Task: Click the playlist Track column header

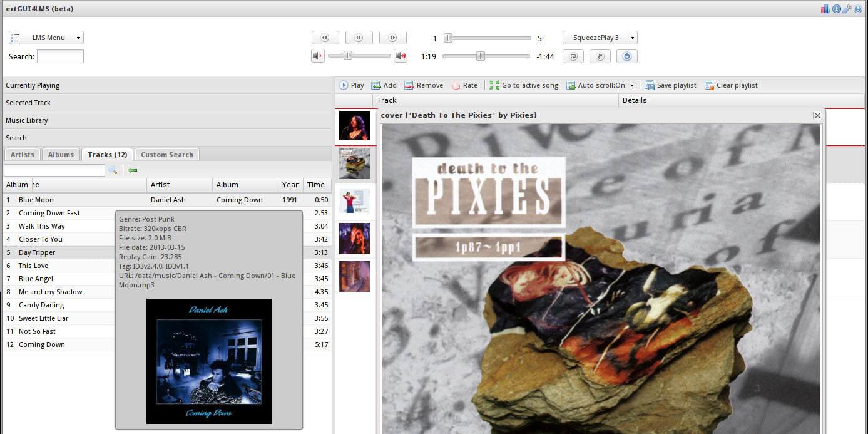Action: (x=496, y=100)
